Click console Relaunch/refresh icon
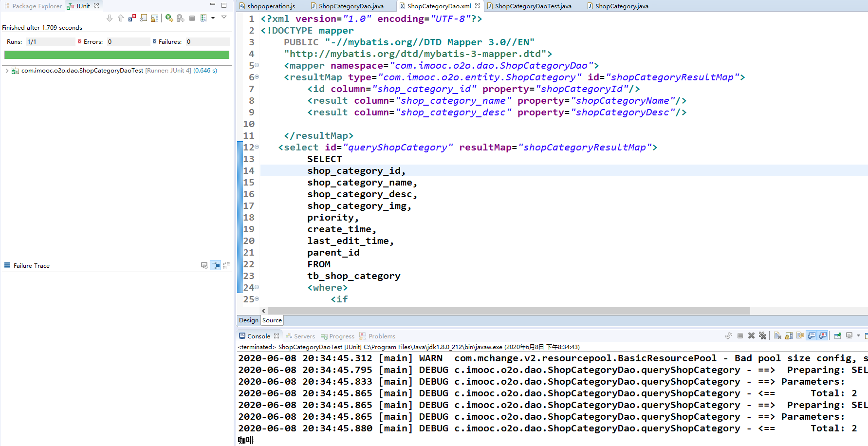Image resolution: width=868 pixels, height=446 pixels. (x=729, y=335)
